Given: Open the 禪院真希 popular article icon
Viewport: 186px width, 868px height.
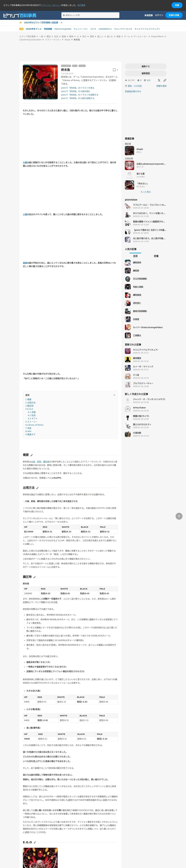Looking at the screenshot, I should [x=128, y=262].
